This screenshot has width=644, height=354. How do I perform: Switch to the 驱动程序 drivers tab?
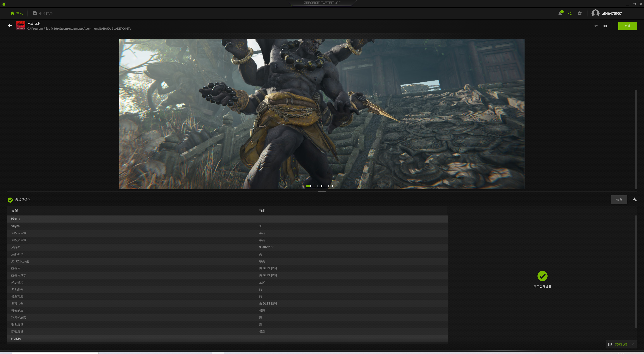(43, 13)
